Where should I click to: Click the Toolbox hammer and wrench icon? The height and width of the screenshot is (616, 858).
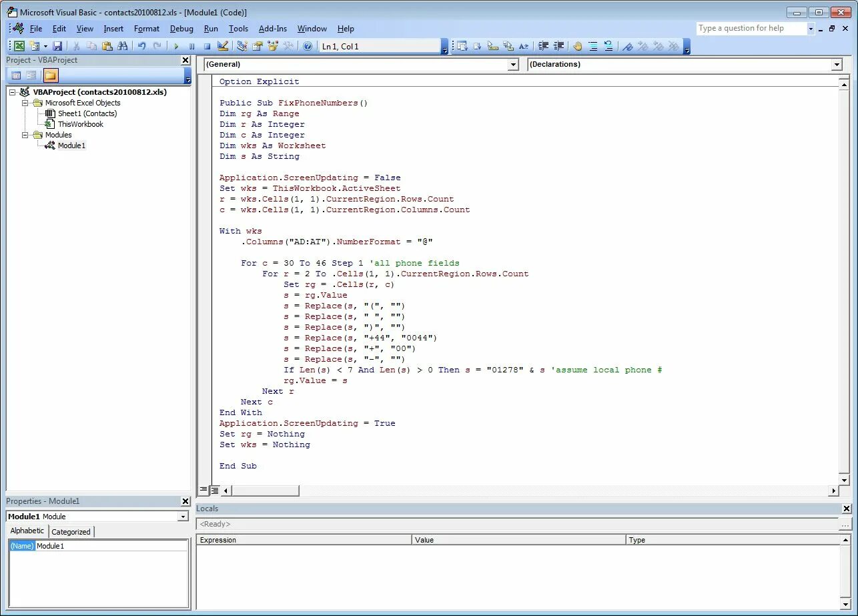point(288,46)
